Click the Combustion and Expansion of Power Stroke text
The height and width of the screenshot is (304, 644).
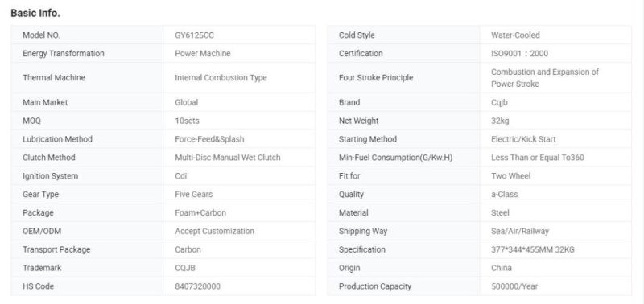(x=545, y=77)
